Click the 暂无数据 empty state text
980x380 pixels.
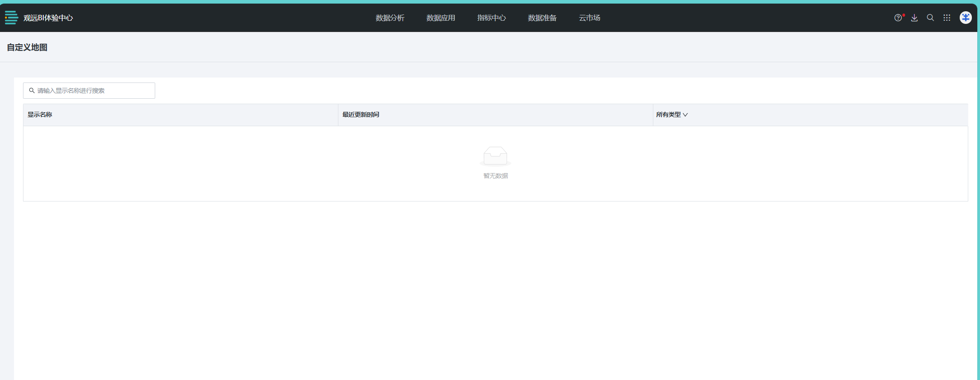495,176
